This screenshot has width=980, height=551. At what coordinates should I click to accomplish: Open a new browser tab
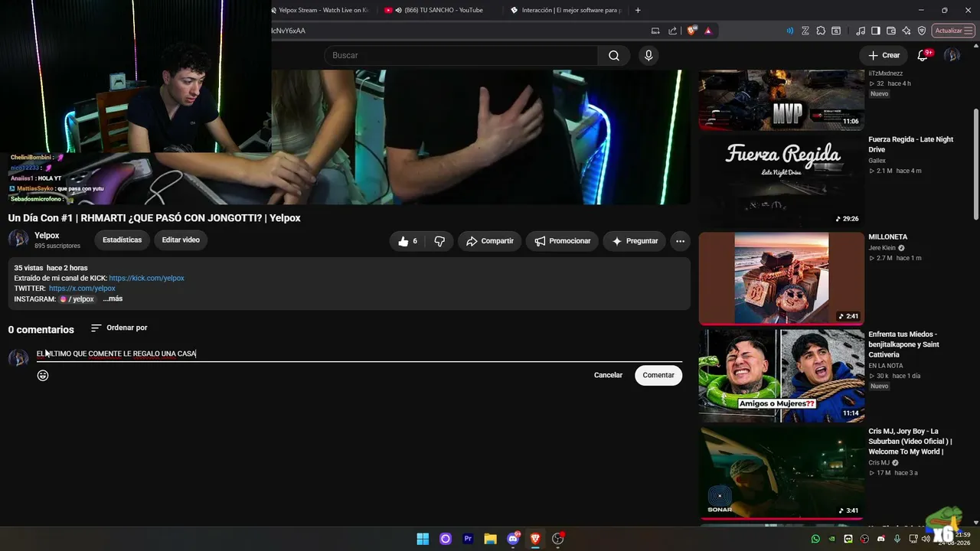638,10
